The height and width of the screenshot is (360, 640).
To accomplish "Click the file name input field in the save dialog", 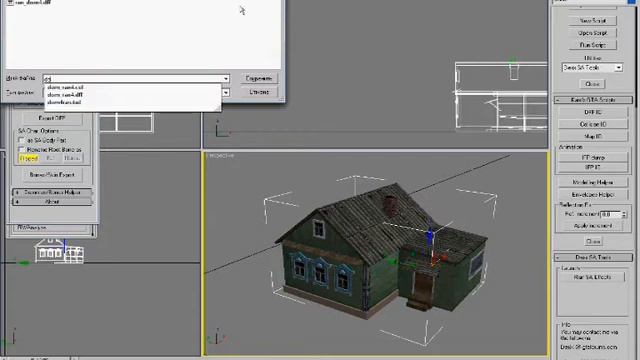I will coord(132,78).
